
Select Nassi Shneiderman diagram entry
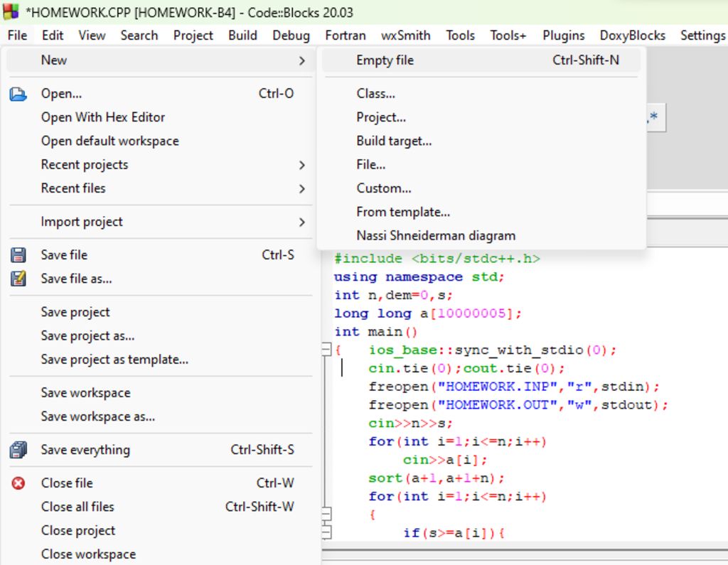[x=436, y=235]
